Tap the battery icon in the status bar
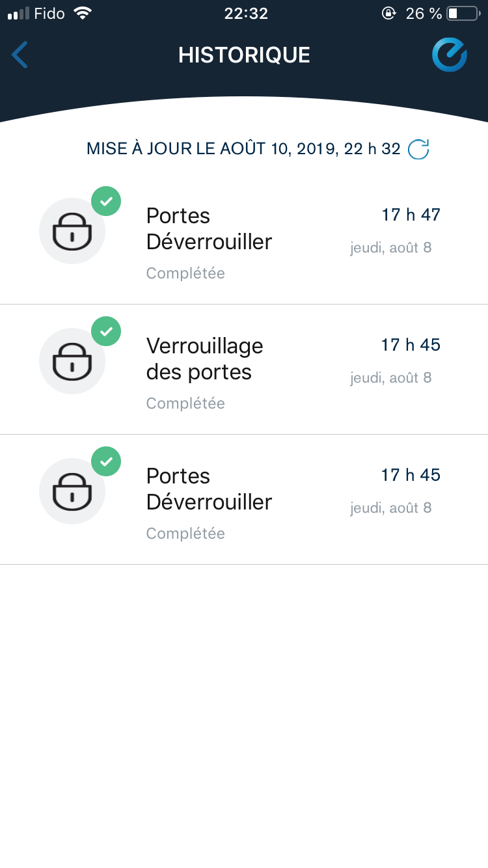Viewport: 488px width, 868px height. click(x=463, y=14)
